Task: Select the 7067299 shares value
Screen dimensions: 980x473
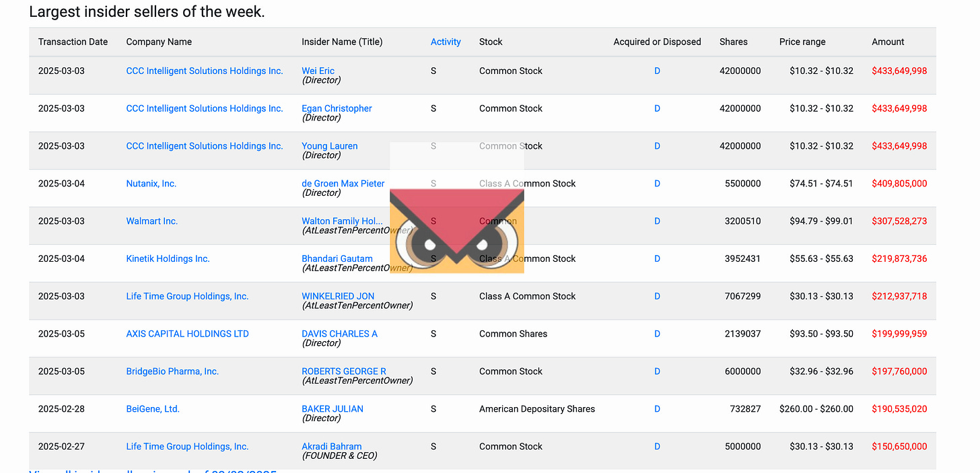Action: 743,297
